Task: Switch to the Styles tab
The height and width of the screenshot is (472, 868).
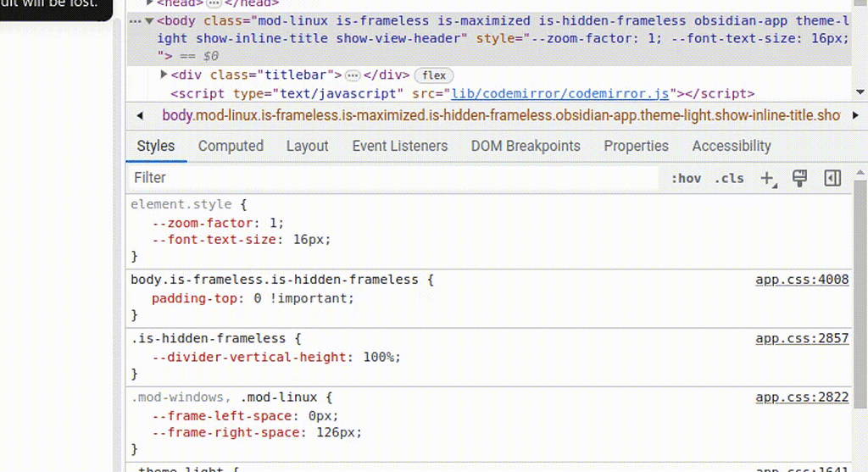Action: click(156, 146)
